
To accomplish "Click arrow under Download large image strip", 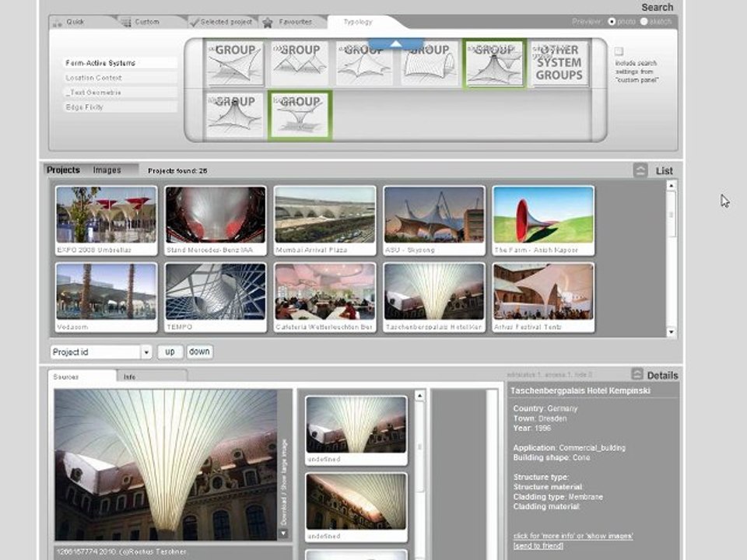I will [x=283, y=534].
